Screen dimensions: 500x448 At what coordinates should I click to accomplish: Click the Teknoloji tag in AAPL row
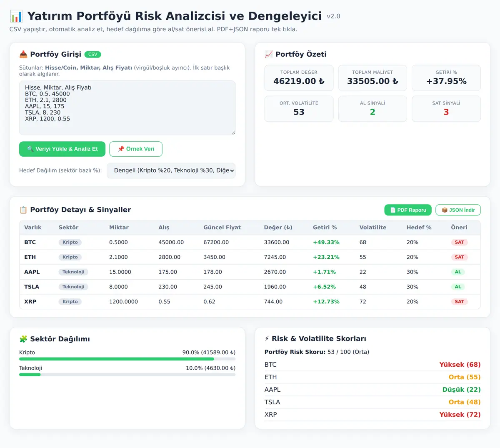click(x=73, y=272)
